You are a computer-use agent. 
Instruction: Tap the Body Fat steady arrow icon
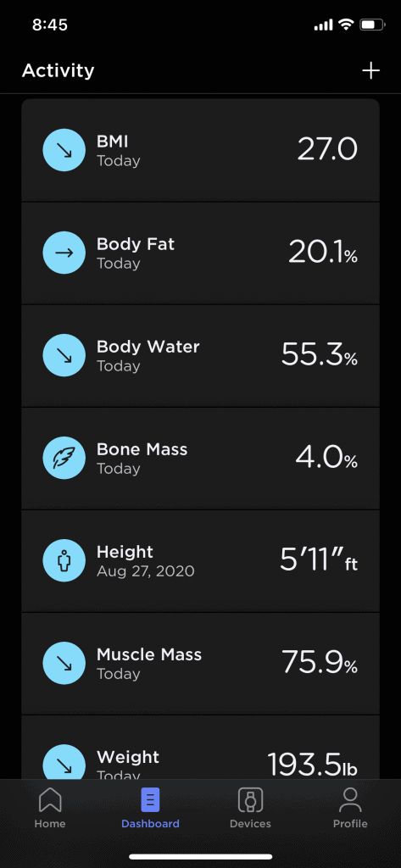click(x=64, y=253)
